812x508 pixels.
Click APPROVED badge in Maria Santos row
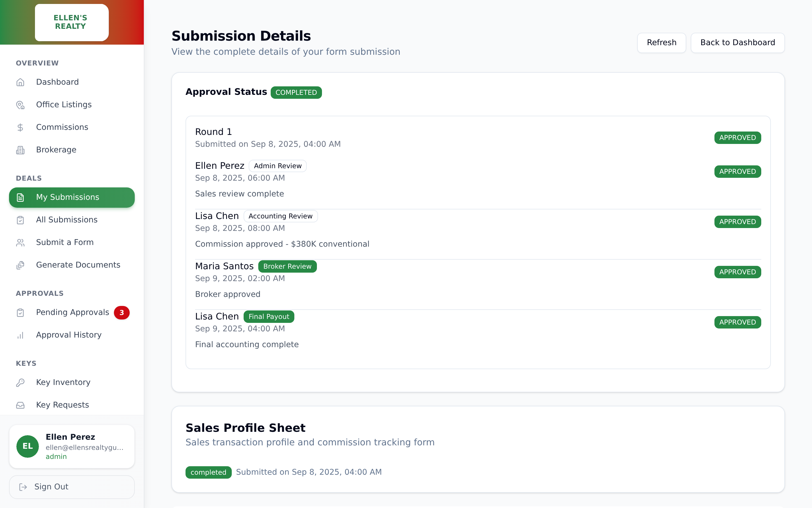(x=738, y=272)
